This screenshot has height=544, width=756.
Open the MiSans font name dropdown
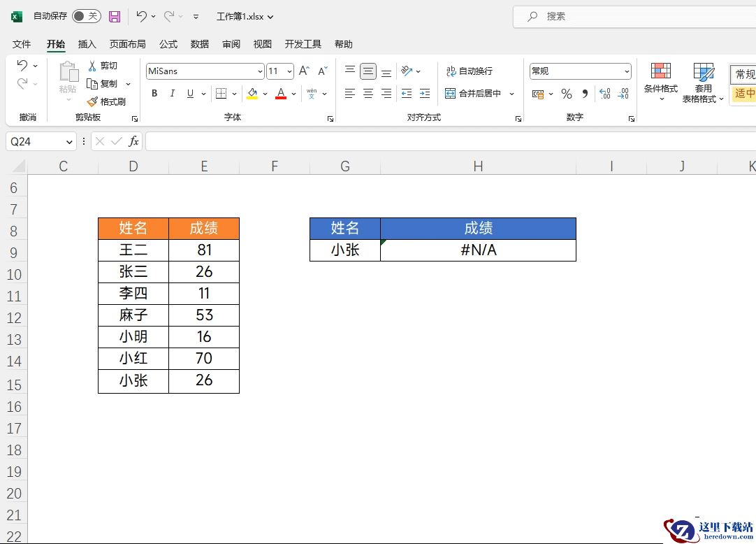click(260, 71)
